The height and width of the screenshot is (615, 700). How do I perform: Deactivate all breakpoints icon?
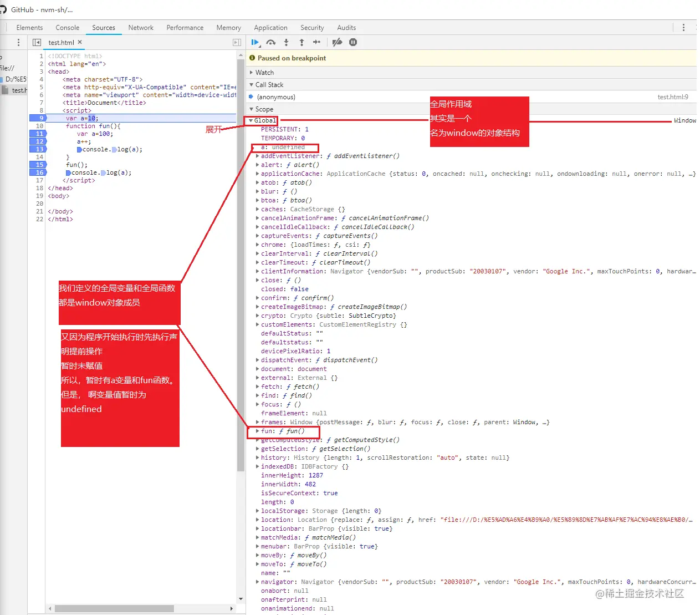click(337, 42)
